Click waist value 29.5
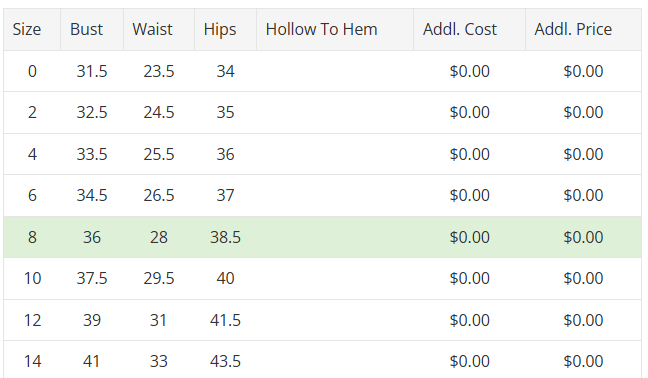 (x=159, y=278)
